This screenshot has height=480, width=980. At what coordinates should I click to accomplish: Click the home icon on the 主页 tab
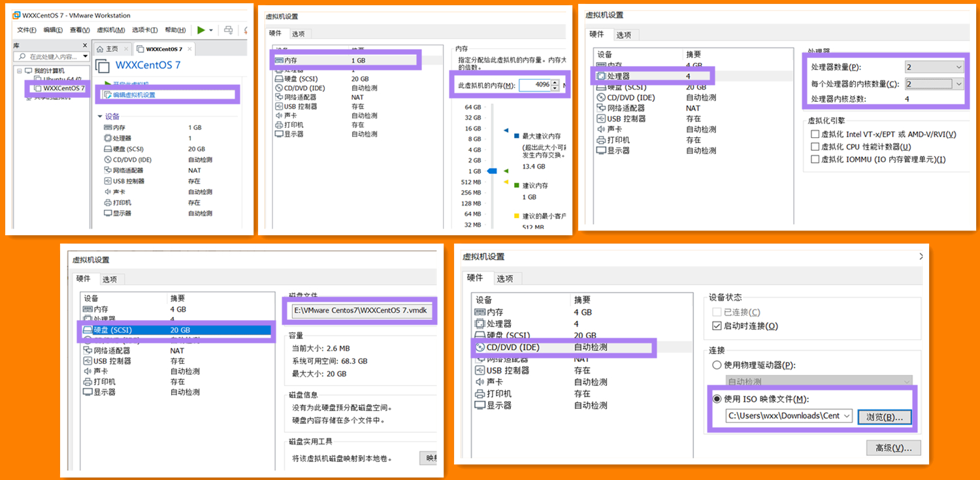coord(100,49)
